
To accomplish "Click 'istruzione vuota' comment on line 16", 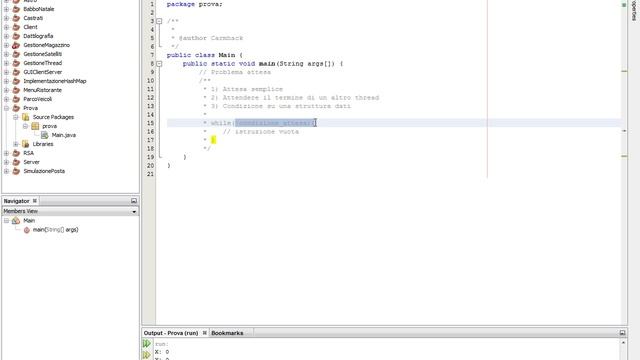I will [261, 132].
